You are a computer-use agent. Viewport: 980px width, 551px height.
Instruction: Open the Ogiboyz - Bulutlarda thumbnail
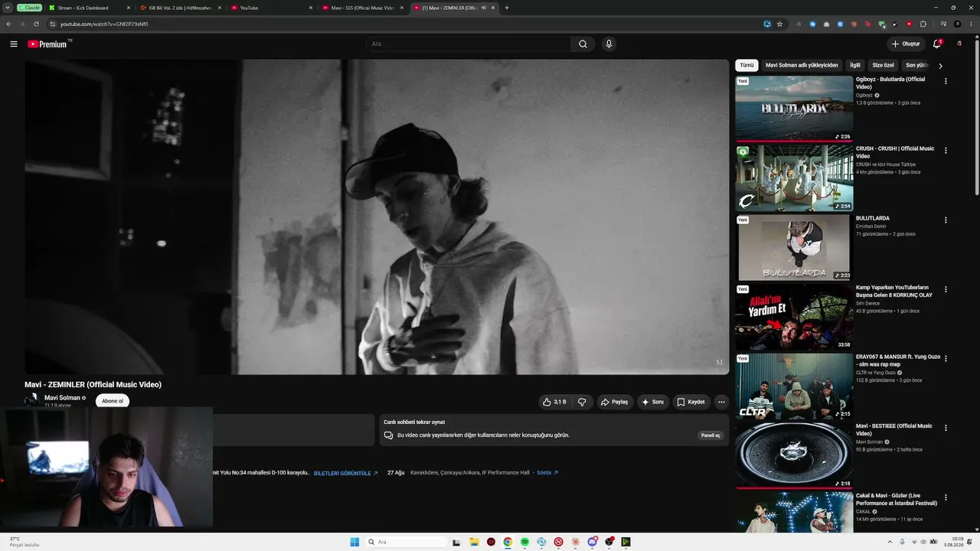pyautogui.click(x=794, y=108)
